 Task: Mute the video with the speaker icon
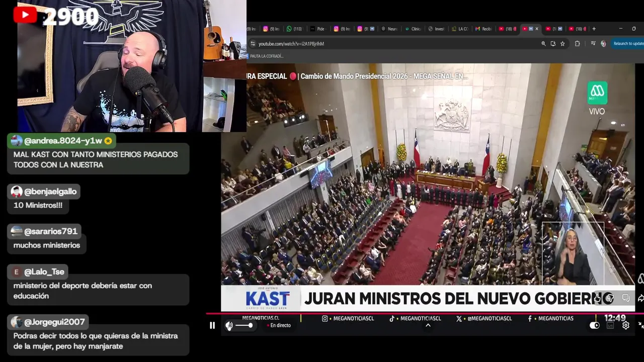point(229,325)
